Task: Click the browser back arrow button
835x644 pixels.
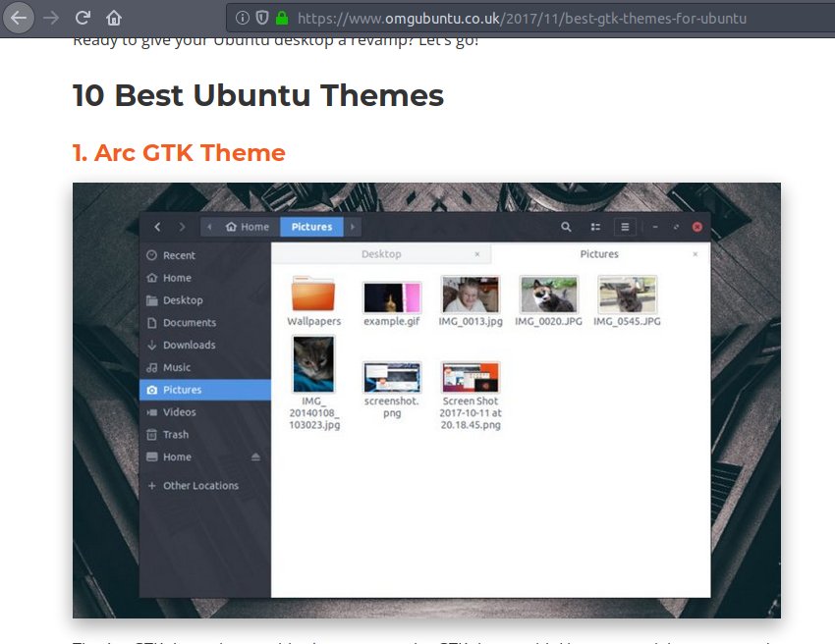Action: click(19, 18)
